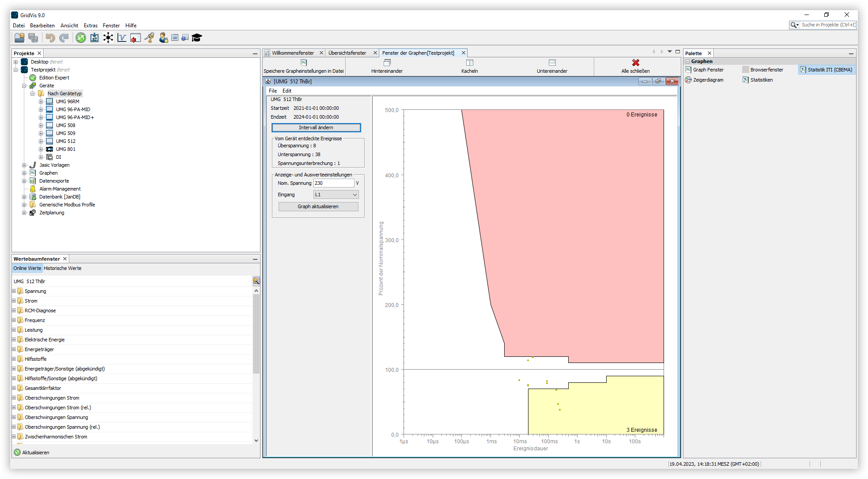Image resolution: width=868 pixels, height=479 pixels.
Task: Select the Zeitplanung tree item
Action: [51, 213]
